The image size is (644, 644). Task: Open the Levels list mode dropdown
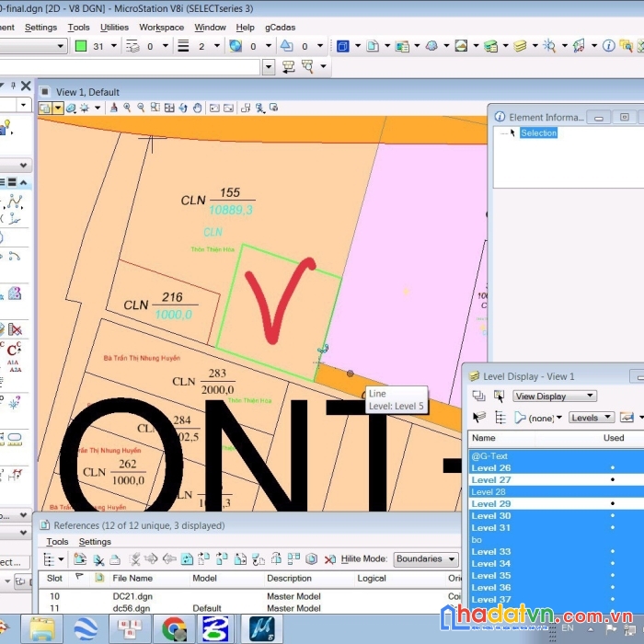pyautogui.click(x=591, y=418)
